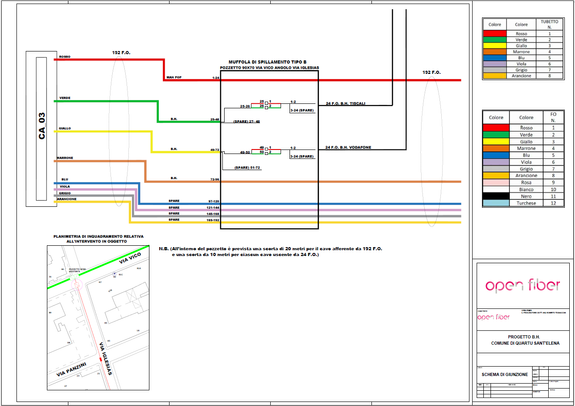Click the POZZETTO 90X70 VIA VICO subtitle
Viewport: 575px width, 406px height.
(270, 67)
